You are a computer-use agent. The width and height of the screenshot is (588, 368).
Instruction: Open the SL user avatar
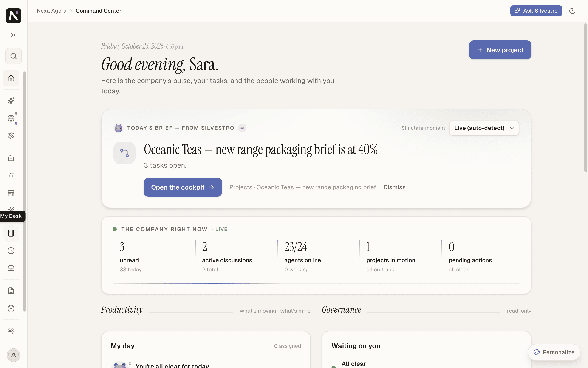coord(14,355)
